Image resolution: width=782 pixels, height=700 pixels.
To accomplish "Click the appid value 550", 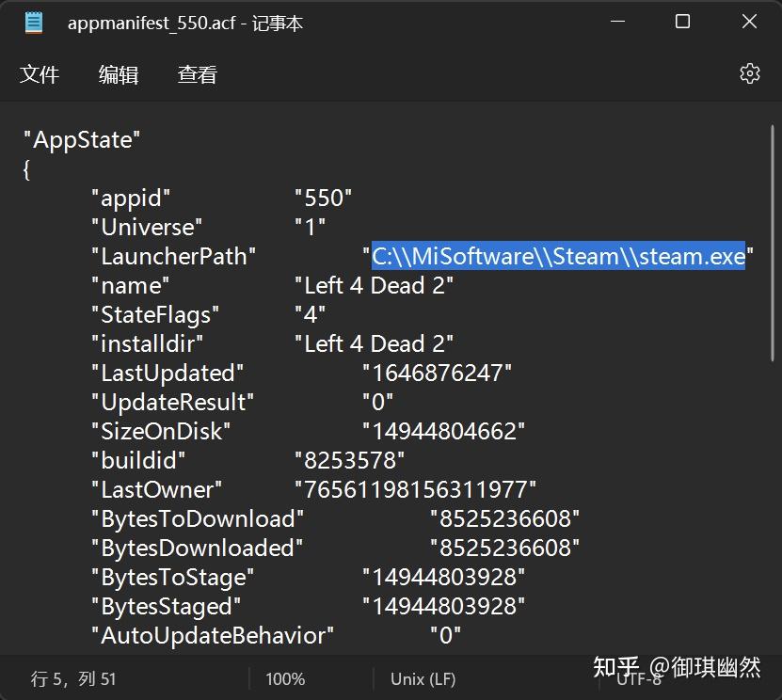I will pyautogui.click(x=324, y=198).
